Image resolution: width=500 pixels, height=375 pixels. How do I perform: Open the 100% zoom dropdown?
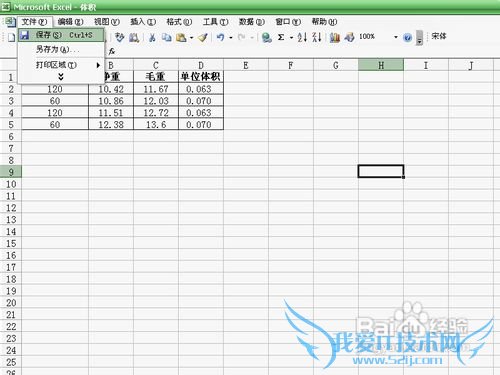tap(396, 37)
